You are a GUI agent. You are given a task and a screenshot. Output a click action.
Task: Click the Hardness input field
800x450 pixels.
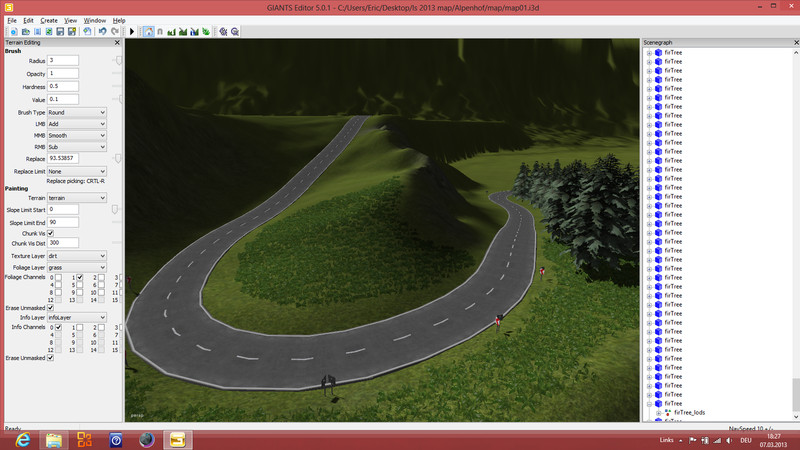click(x=63, y=86)
